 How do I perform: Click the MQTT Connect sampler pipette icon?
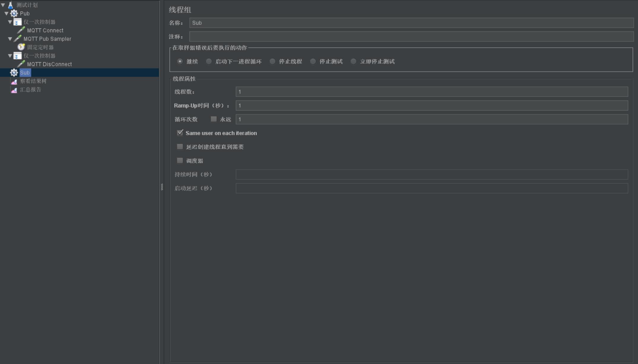coord(21,30)
